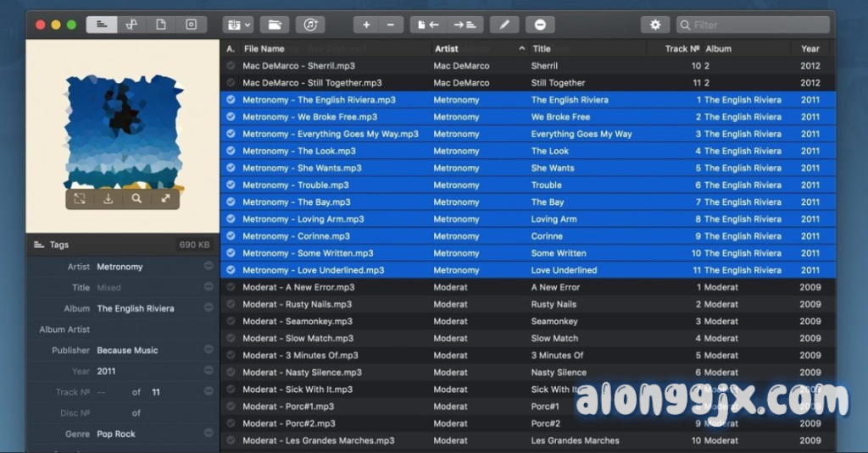Click the remove button beside Genre field

pos(209,434)
